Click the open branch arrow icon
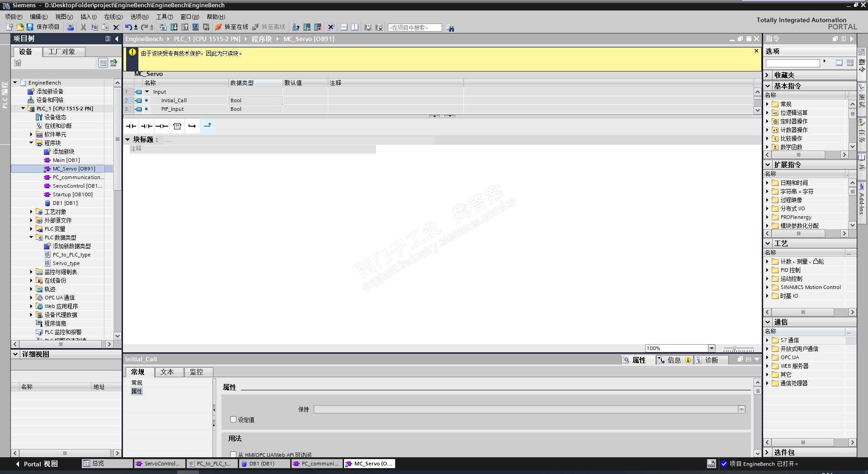 coord(192,126)
